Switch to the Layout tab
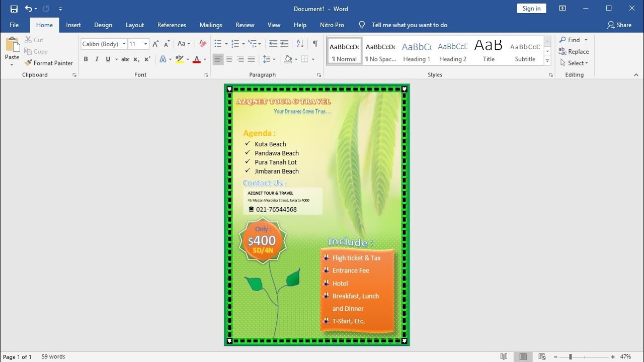This screenshot has width=644, height=362. [134, 25]
